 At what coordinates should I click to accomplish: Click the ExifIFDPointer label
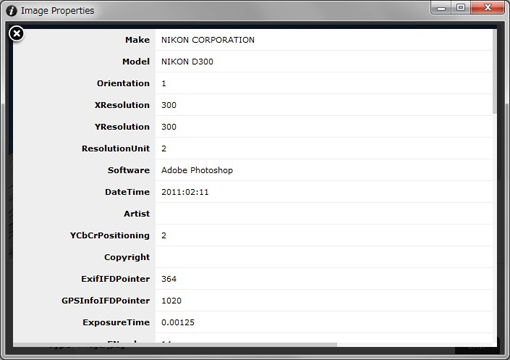pos(115,279)
